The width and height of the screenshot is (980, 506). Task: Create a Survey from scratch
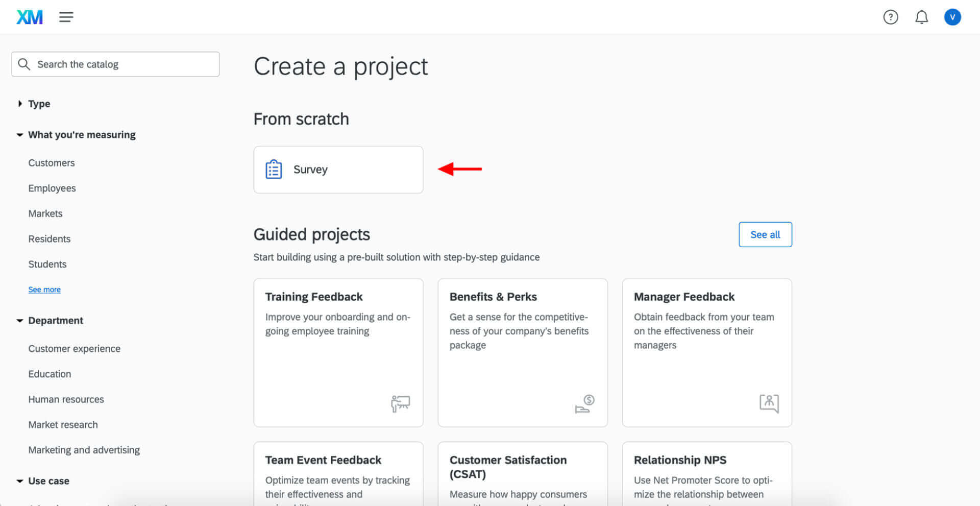click(x=338, y=170)
